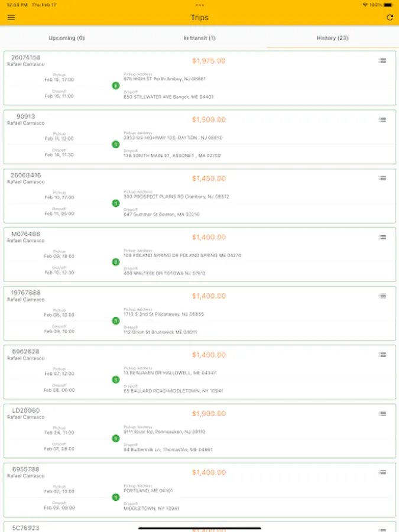
Task: Tap the $1,975.00 price on trip 26074158
Action: click(x=208, y=61)
